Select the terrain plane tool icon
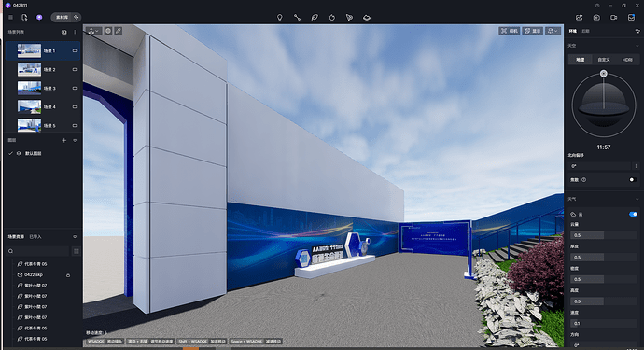This screenshot has height=350, width=644. coord(367,17)
